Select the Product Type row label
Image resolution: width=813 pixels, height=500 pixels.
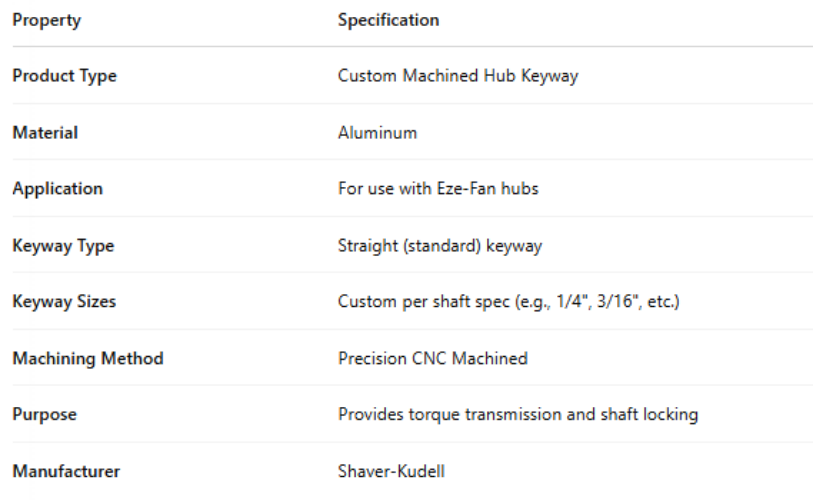(64, 76)
